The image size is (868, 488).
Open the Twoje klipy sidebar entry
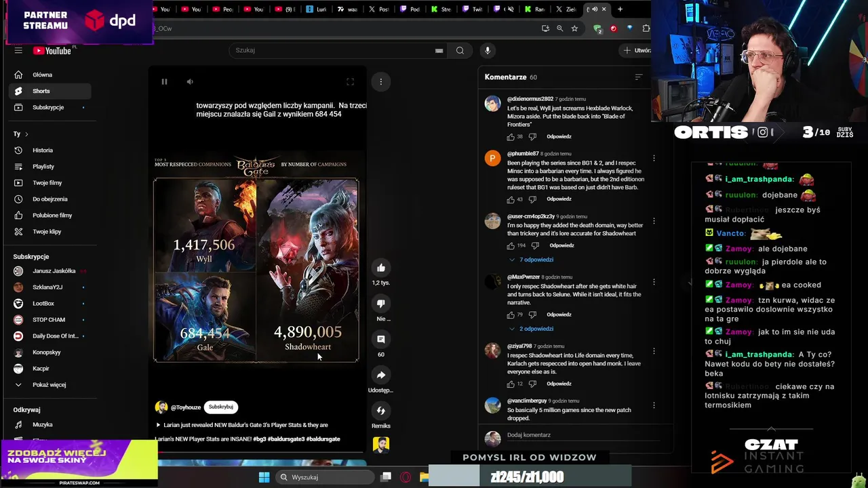51,232
